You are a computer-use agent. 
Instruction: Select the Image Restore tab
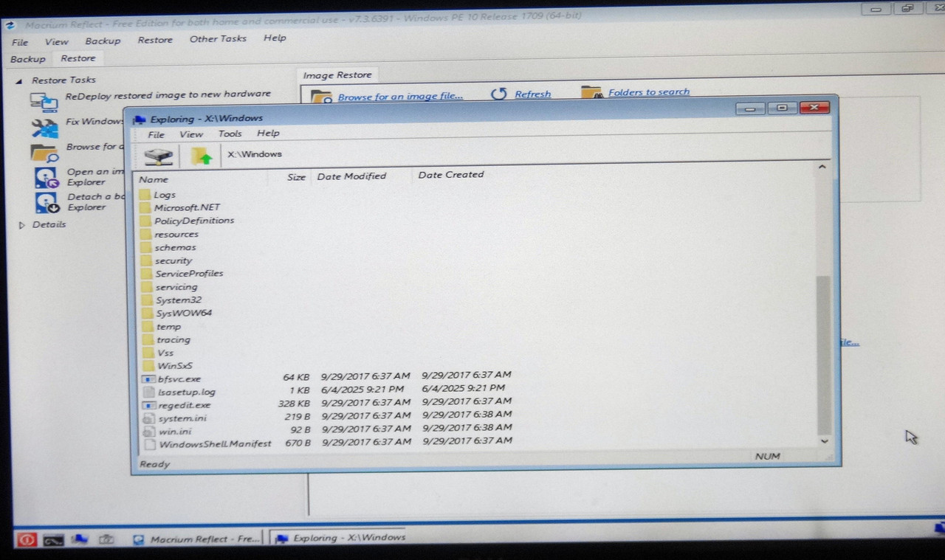(x=337, y=75)
